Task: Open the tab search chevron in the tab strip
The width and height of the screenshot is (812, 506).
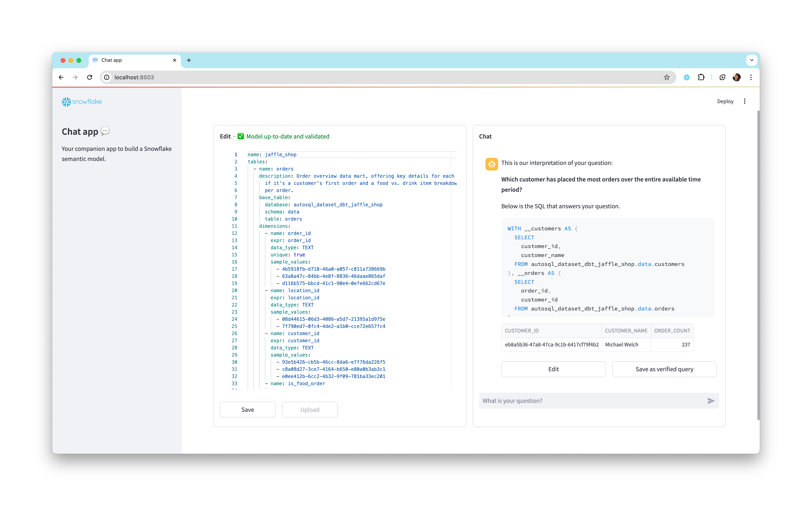Action: tap(751, 60)
